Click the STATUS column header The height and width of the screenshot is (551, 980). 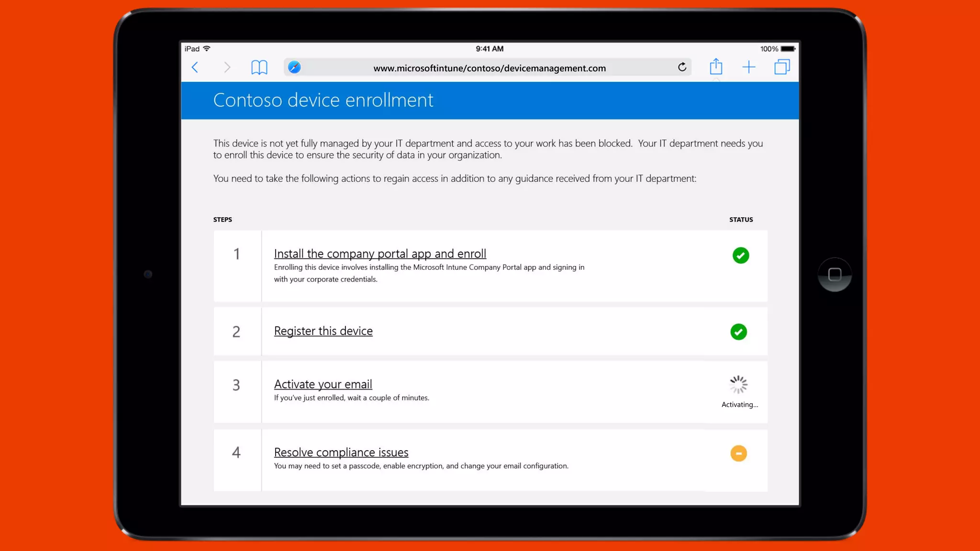point(741,220)
